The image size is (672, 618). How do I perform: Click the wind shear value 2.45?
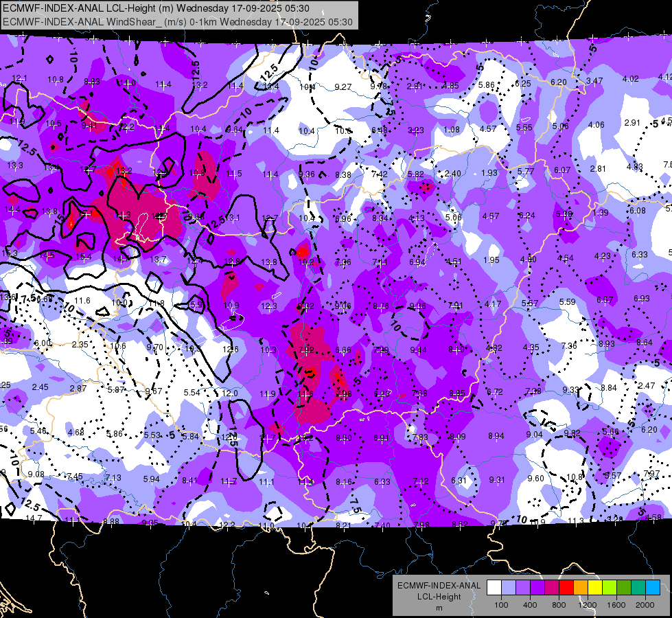pos(40,387)
